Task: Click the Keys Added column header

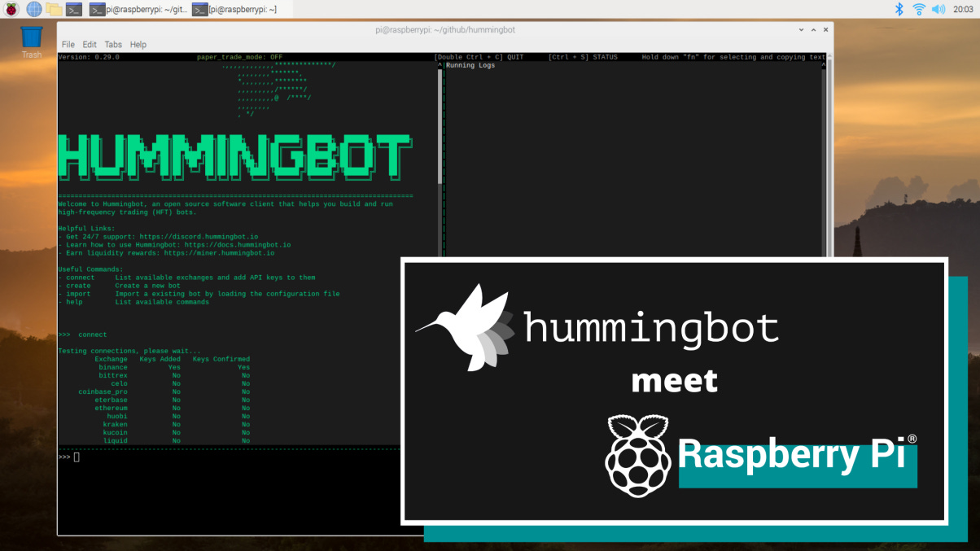Action: (x=160, y=359)
